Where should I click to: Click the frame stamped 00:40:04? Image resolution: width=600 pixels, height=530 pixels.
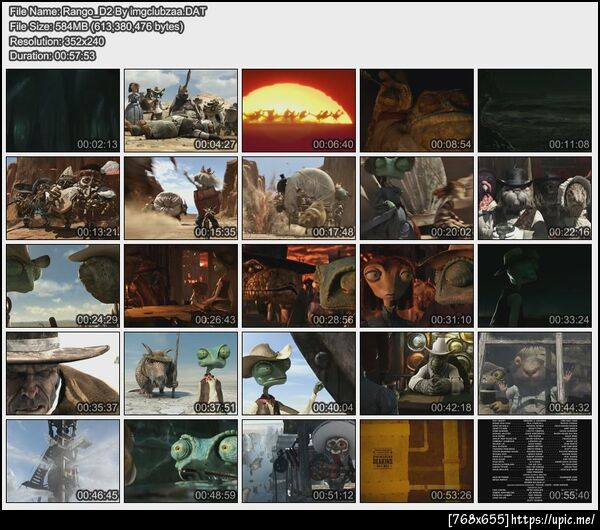pos(299,373)
